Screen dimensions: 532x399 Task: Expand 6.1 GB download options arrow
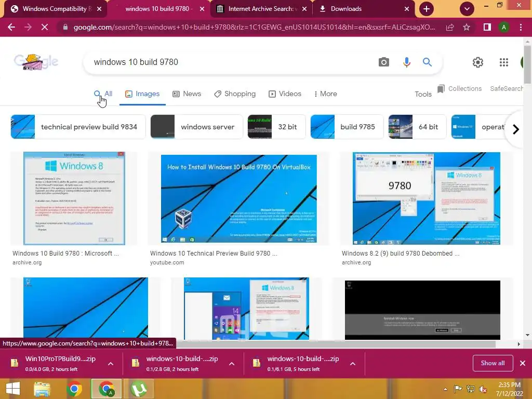pyautogui.click(x=353, y=363)
